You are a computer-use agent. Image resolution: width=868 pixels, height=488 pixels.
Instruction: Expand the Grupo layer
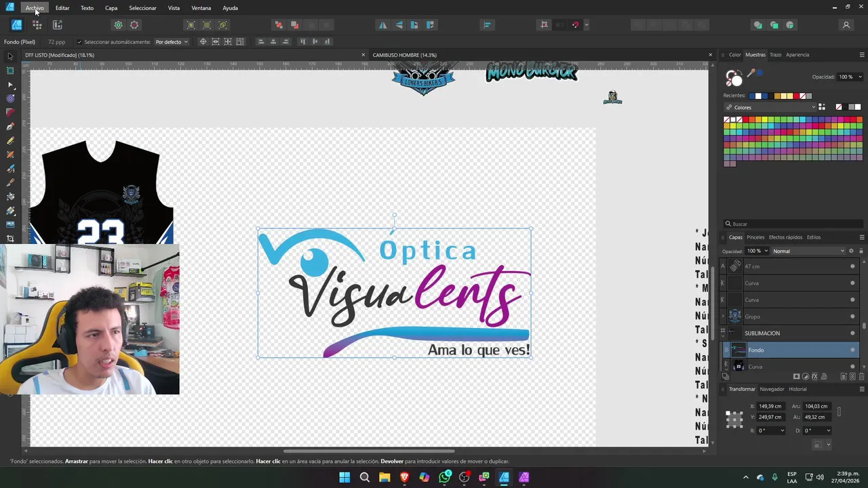click(x=723, y=317)
